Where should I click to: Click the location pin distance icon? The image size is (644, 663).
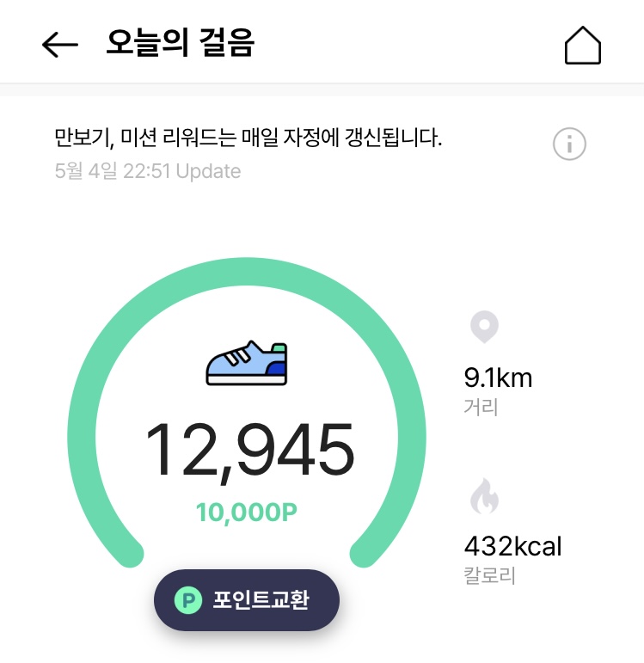pos(484,328)
